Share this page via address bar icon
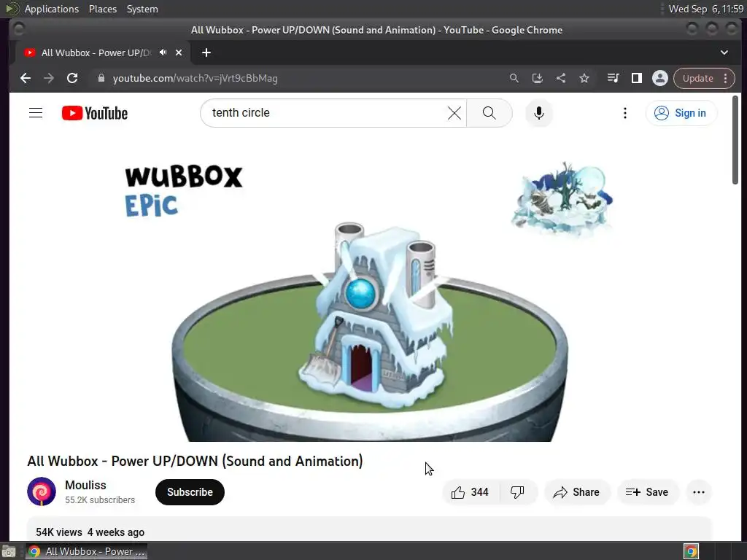 pyautogui.click(x=561, y=78)
